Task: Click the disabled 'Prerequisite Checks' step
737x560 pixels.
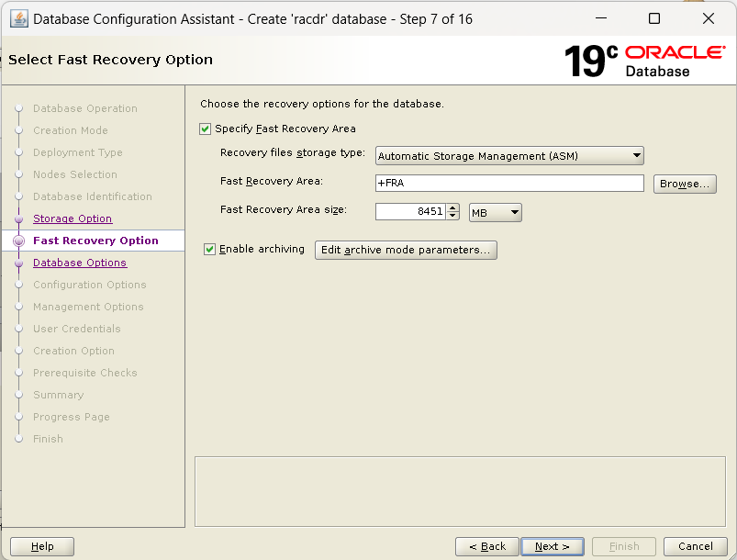Action: [85, 373]
